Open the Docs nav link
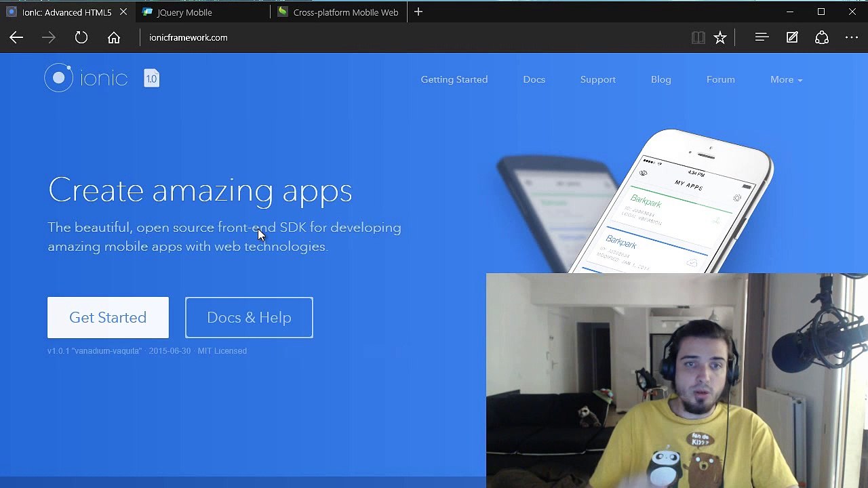Viewport: 868px width, 488px height. coord(534,79)
